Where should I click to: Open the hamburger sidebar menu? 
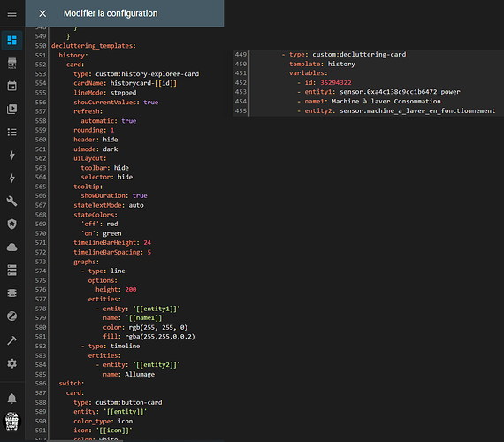point(11,13)
